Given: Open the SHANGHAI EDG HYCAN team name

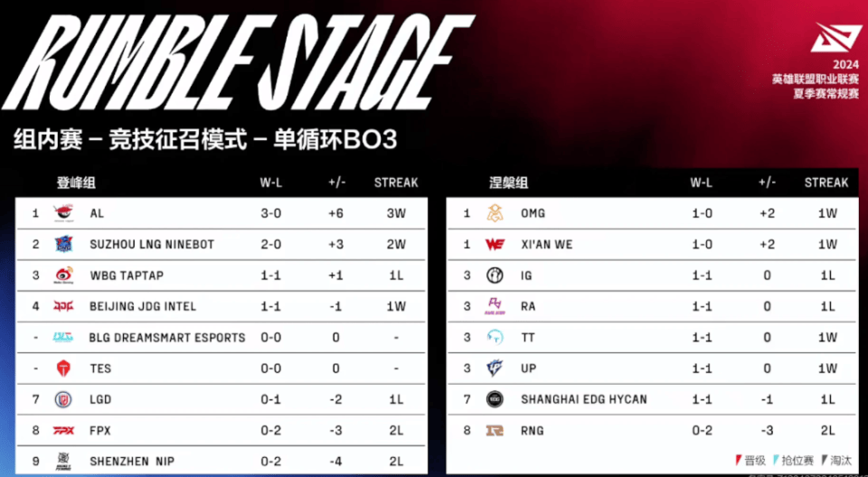Looking at the screenshot, I should coord(584,399).
